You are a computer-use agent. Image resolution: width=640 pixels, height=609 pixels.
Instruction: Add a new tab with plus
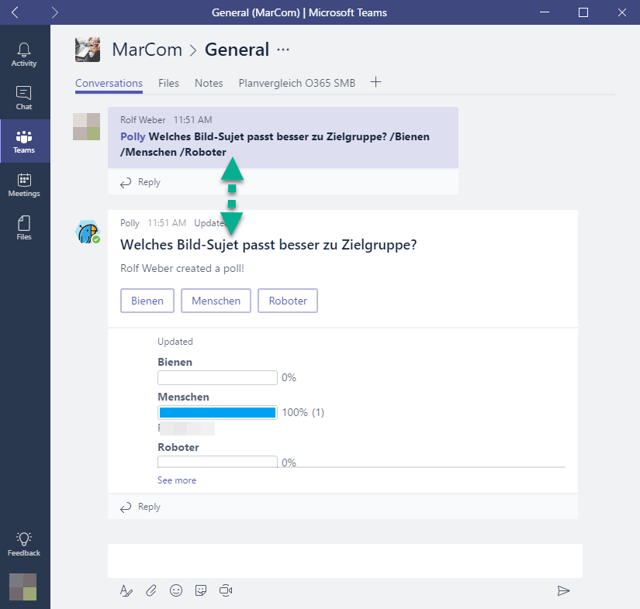click(x=376, y=82)
